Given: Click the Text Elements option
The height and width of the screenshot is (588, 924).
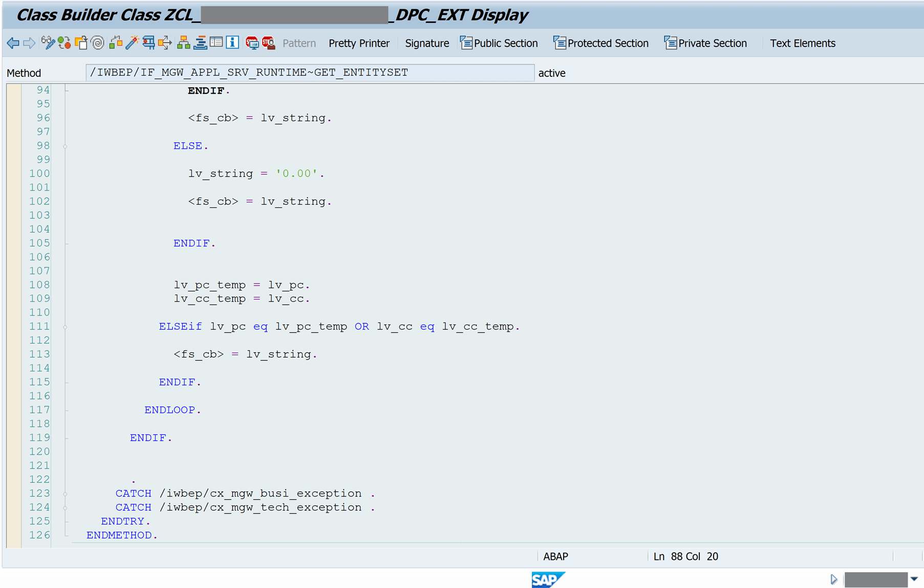Looking at the screenshot, I should pos(802,43).
